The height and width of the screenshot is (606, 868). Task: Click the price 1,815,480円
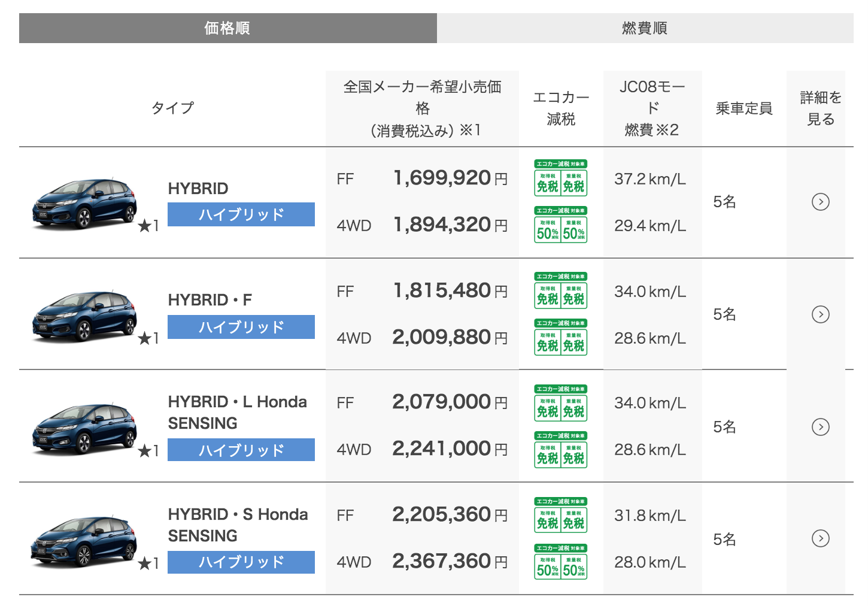tap(450, 290)
